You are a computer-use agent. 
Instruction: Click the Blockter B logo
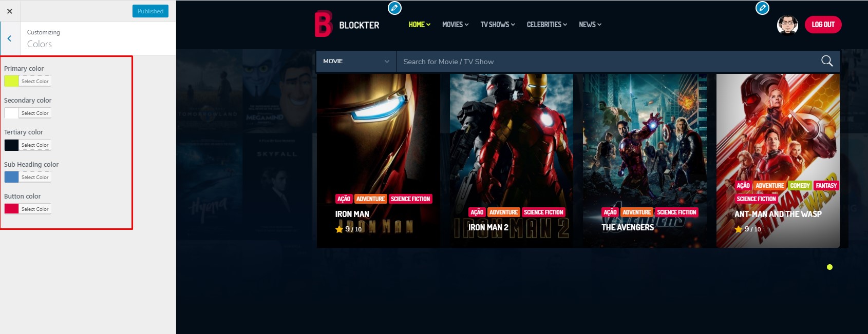point(324,24)
